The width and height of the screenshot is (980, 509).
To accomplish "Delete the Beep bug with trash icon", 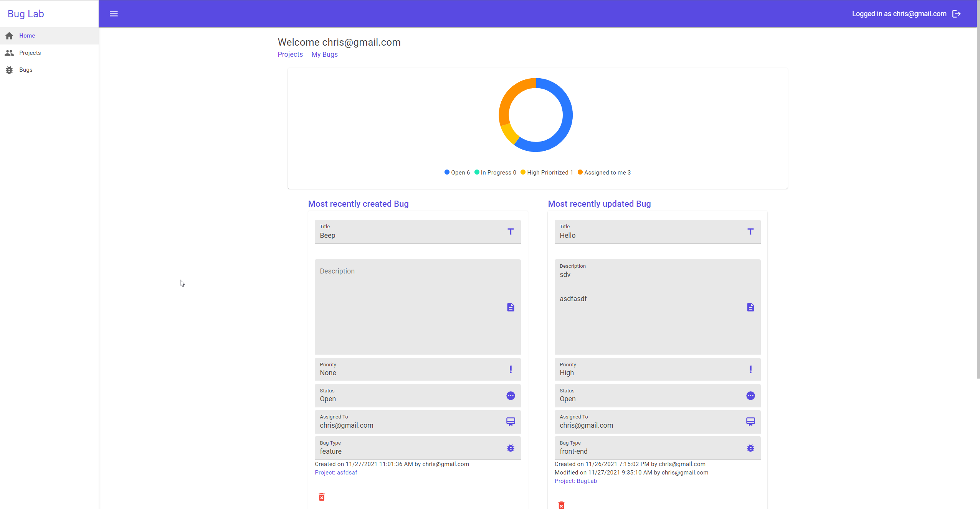I will coord(322,497).
